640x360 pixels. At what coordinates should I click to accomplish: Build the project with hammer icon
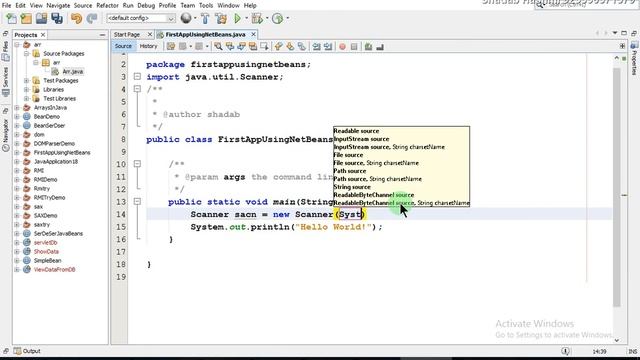pos(205,18)
